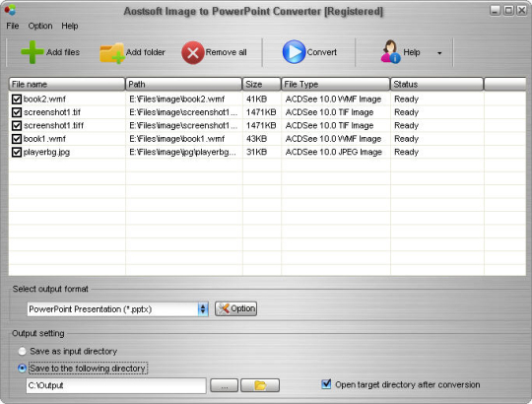This screenshot has height=404, width=532.
Task: Open the Help menu in the menu bar
Action: (70, 26)
